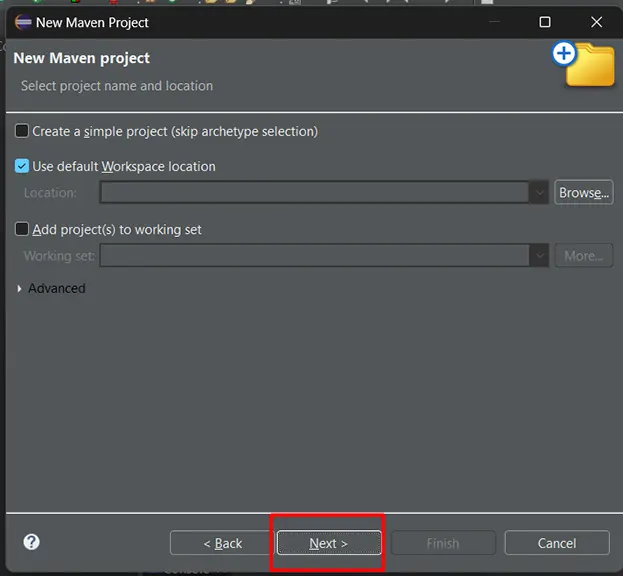Expand the Advanced section
Image resolution: width=623 pixels, height=576 pixels.
pos(19,288)
